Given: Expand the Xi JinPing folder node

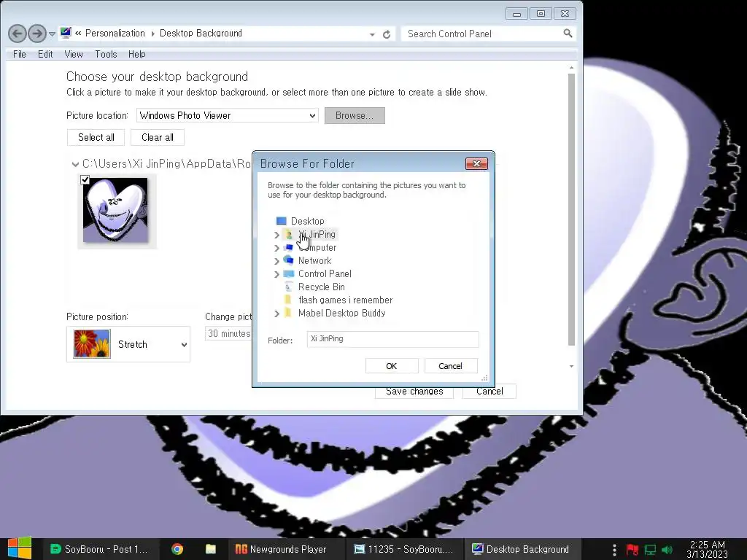Looking at the screenshot, I should pos(276,235).
